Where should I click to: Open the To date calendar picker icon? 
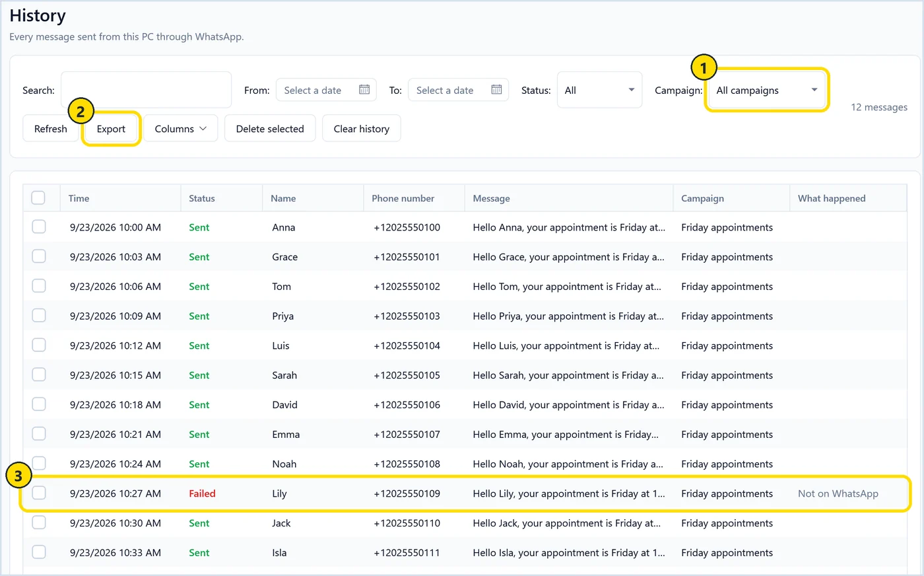coord(496,90)
